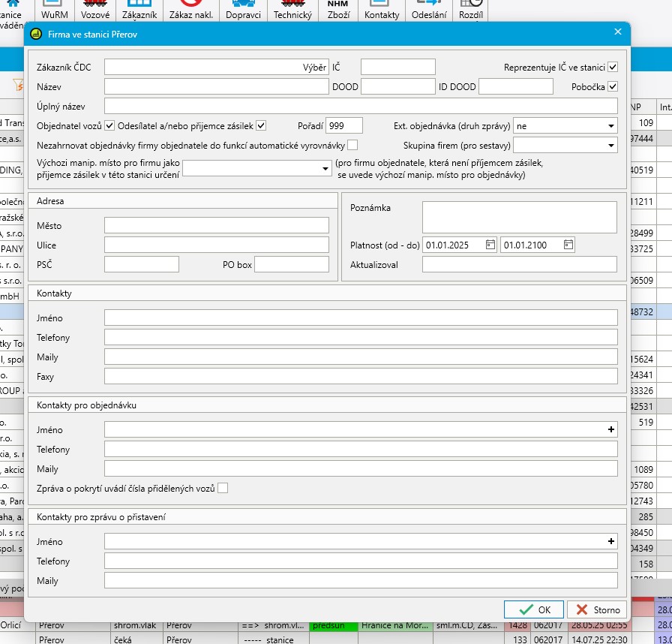Click plus icon in Kontakty pro zprávu o přistavení
The height and width of the screenshot is (644, 672).
(611, 542)
